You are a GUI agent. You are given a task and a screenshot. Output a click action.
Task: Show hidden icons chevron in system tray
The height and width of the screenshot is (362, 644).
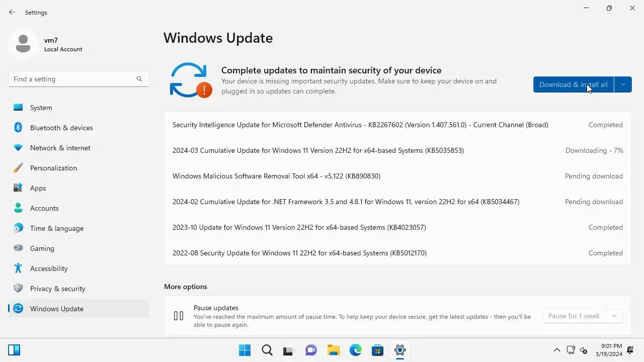tap(557, 350)
